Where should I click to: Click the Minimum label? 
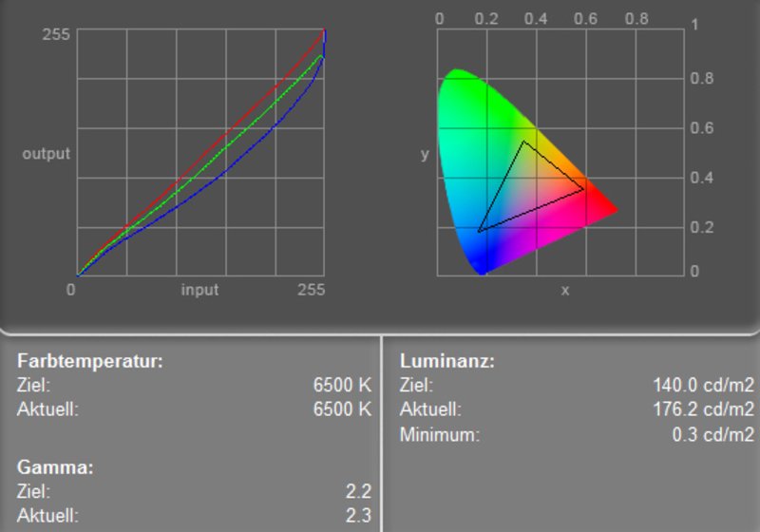pyautogui.click(x=440, y=434)
